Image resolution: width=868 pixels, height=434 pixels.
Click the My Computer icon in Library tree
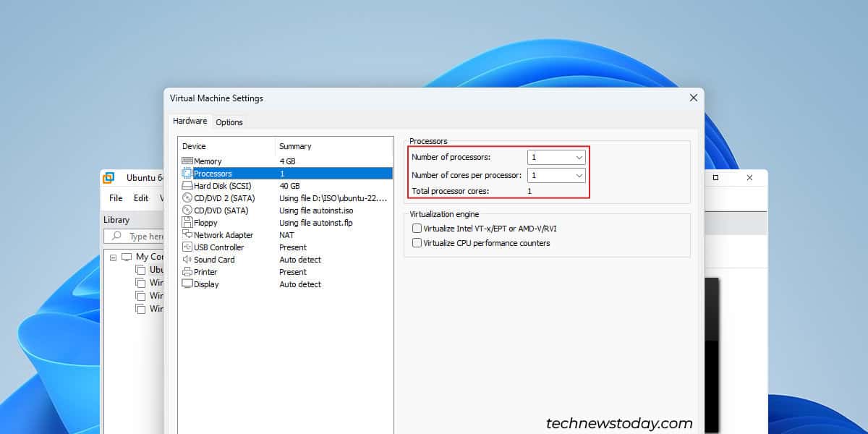click(127, 257)
